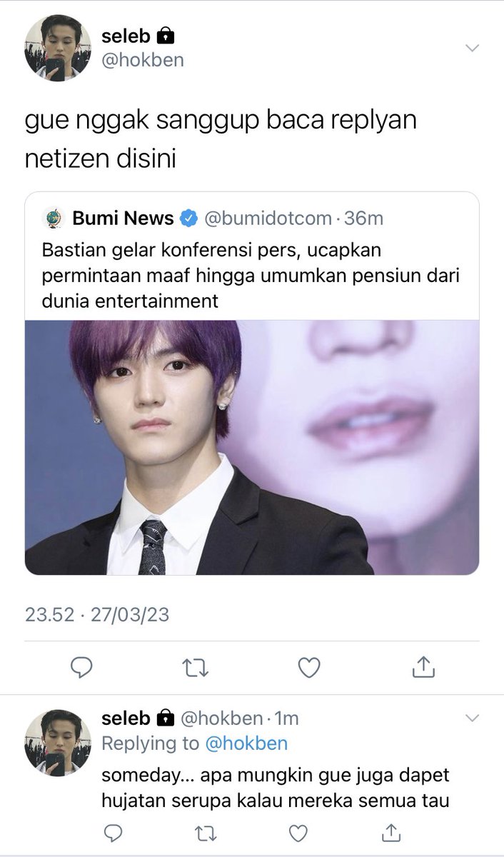504x857 pixels.
Task: Expand the options chevron on the reply tweet
Action: point(472,717)
